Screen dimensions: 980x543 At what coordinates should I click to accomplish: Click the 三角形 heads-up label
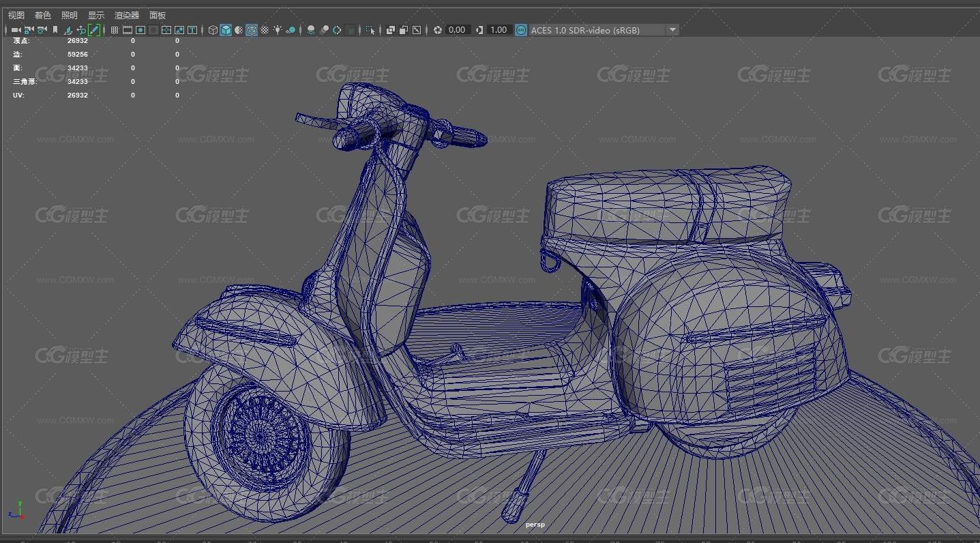click(x=25, y=81)
